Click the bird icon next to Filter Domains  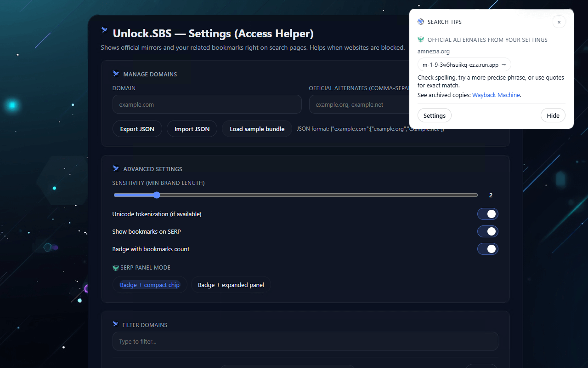pyautogui.click(x=115, y=324)
